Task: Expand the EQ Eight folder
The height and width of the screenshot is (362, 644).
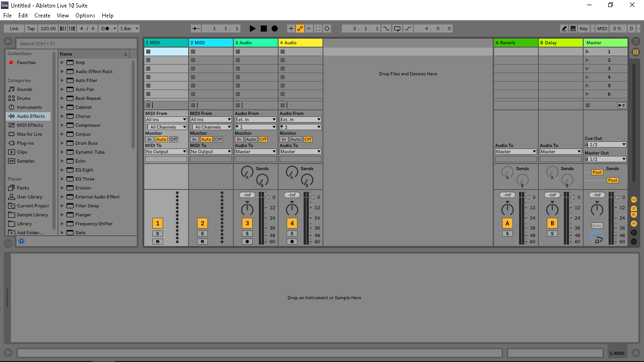Action: (62, 170)
